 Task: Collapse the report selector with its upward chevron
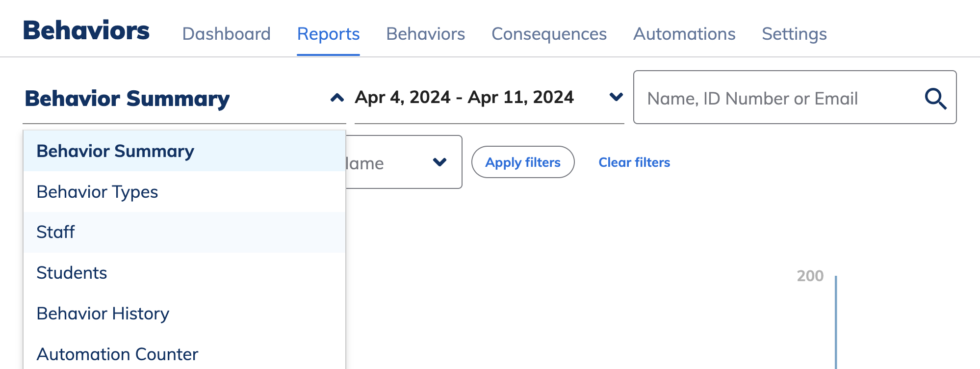336,97
